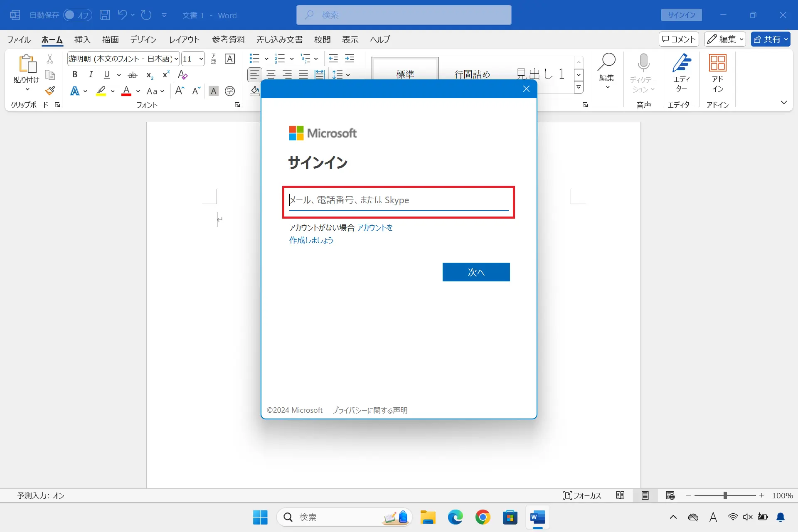798x532 pixels.
Task: Click the Cut scissors icon
Action: click(50, 59)
